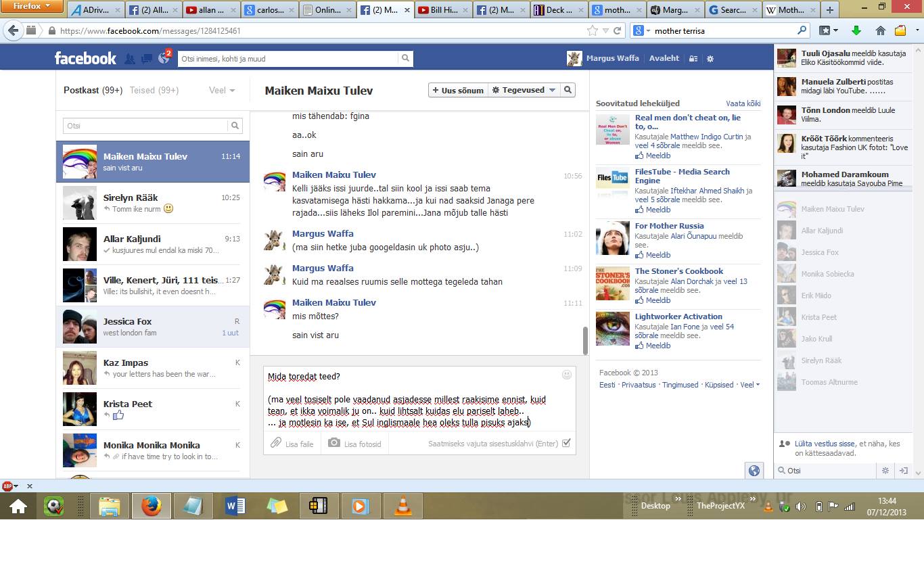Switch to the Deck browser tab

pos(557,9)
